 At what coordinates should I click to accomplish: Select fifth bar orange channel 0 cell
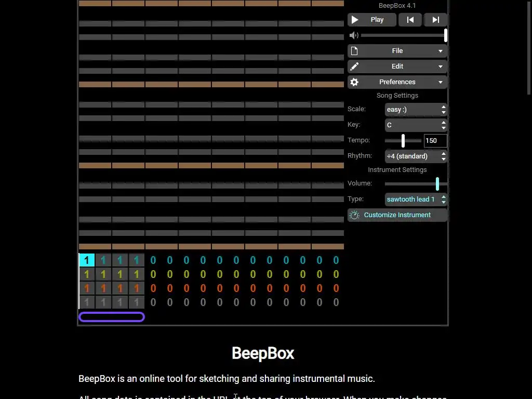pyautogui.click(x=153, y=288)
